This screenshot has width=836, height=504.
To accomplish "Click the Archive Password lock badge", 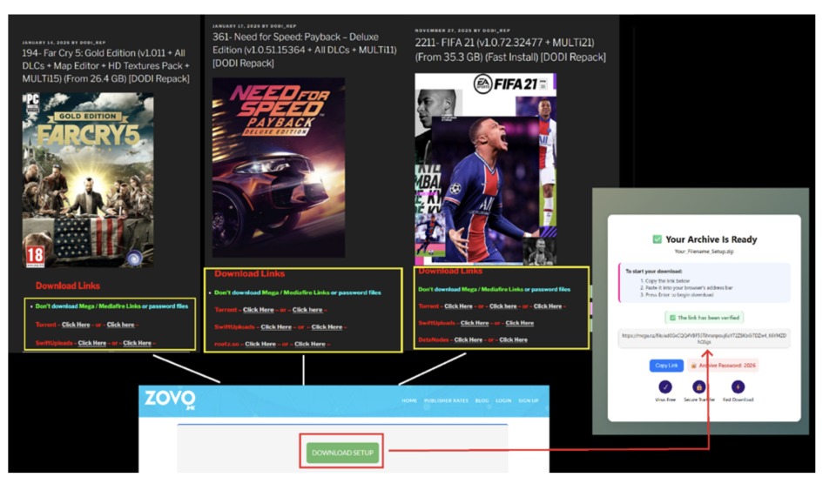I will (x=723, y=366).
